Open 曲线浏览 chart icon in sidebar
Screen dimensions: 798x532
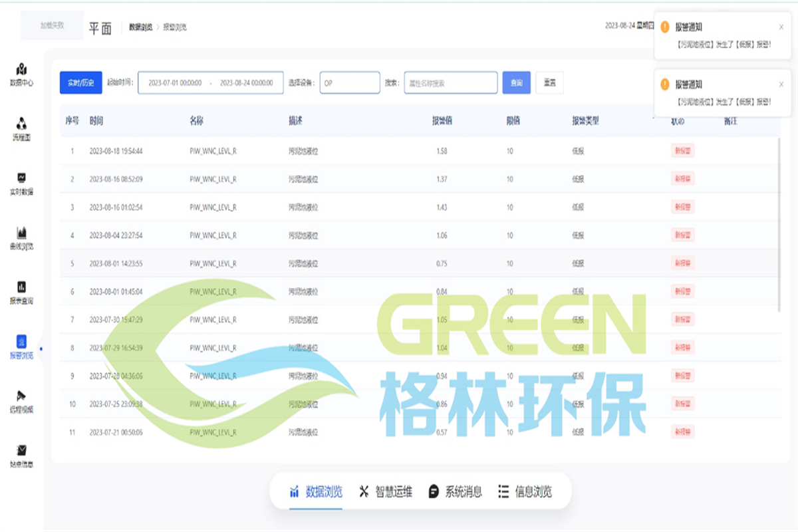point(21,233)
